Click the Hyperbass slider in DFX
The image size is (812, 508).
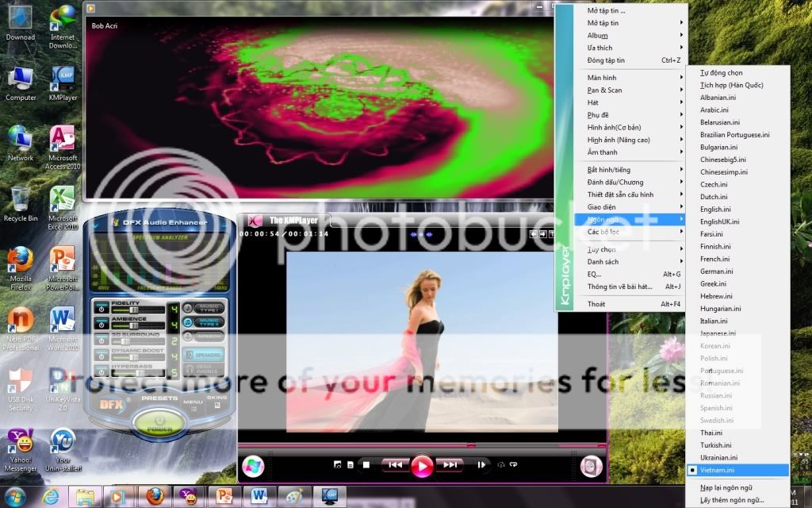click(x=138, y=373)
